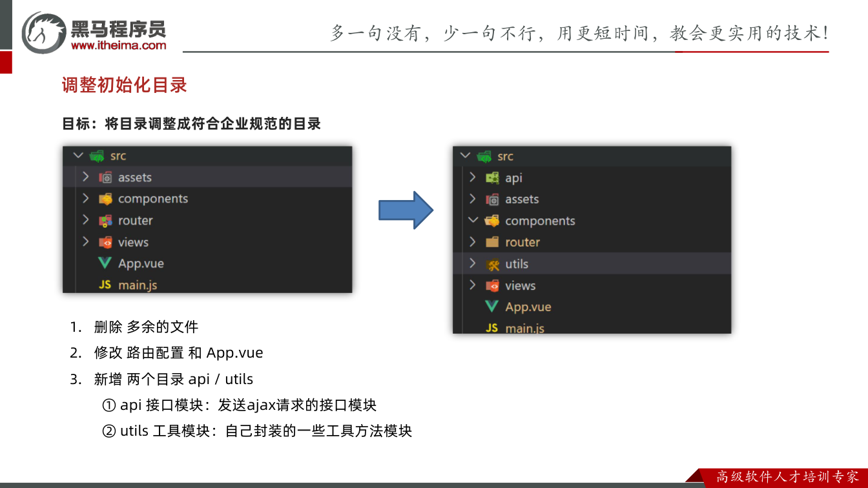Click the utils tools folder icon in right tree
The height and width of the screenshot is (488, 868).
(492, 264)
